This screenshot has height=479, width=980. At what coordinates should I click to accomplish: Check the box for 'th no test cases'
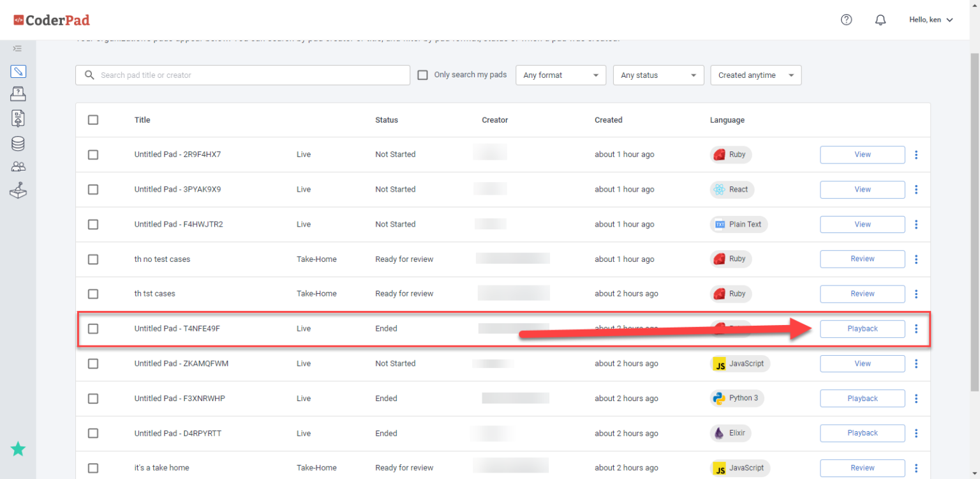point(93,259)
